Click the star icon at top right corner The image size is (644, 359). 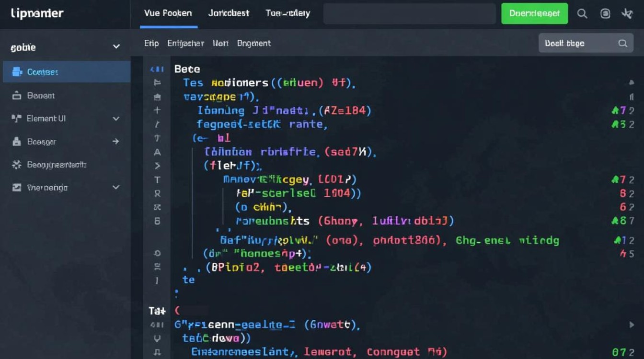[627, 14]
